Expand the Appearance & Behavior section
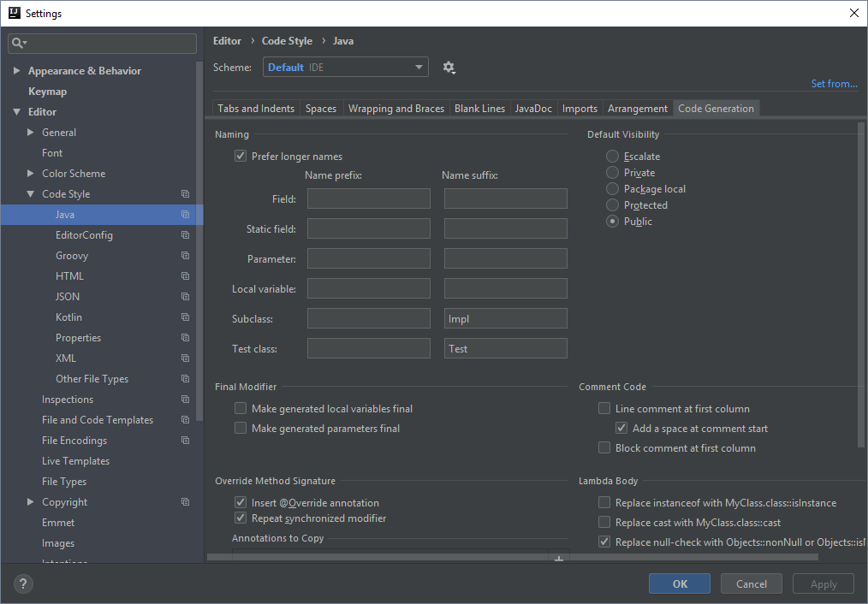868x604 pixels. [15, 70]
